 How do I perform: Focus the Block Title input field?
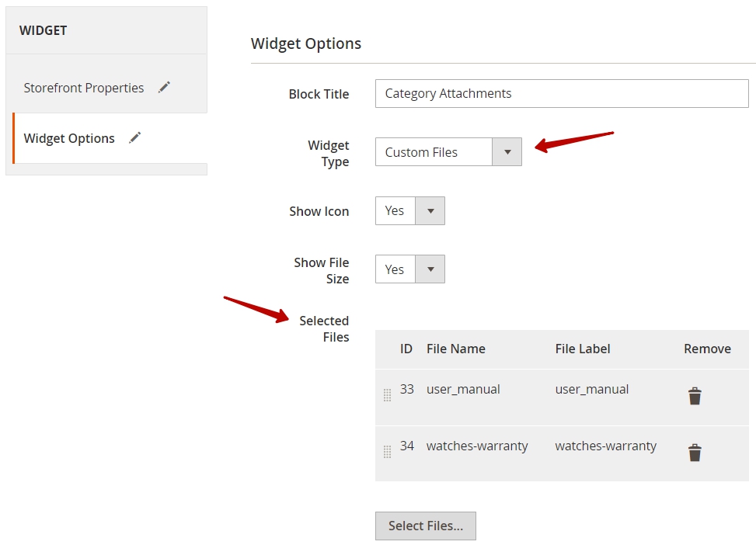click(562, 93)
